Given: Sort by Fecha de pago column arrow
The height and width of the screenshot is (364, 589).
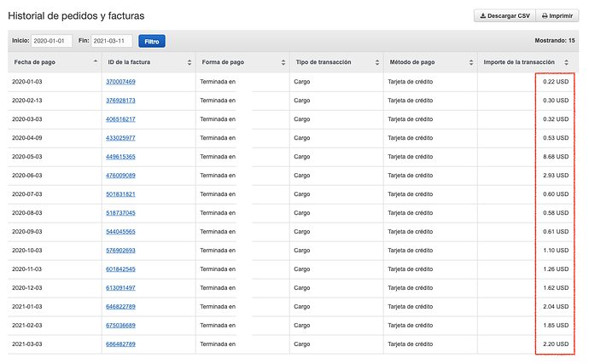Looking at the screenshot, I should point(96,61).
